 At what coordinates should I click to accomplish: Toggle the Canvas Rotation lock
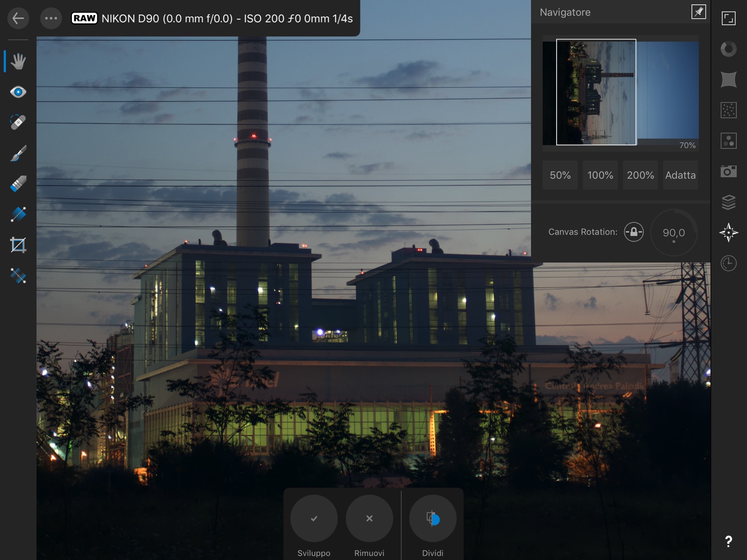[634, 232]
